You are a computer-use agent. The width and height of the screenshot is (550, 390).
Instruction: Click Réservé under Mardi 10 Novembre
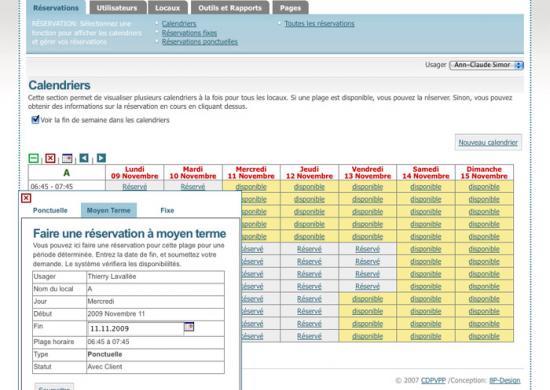click(x=193, y=187)
